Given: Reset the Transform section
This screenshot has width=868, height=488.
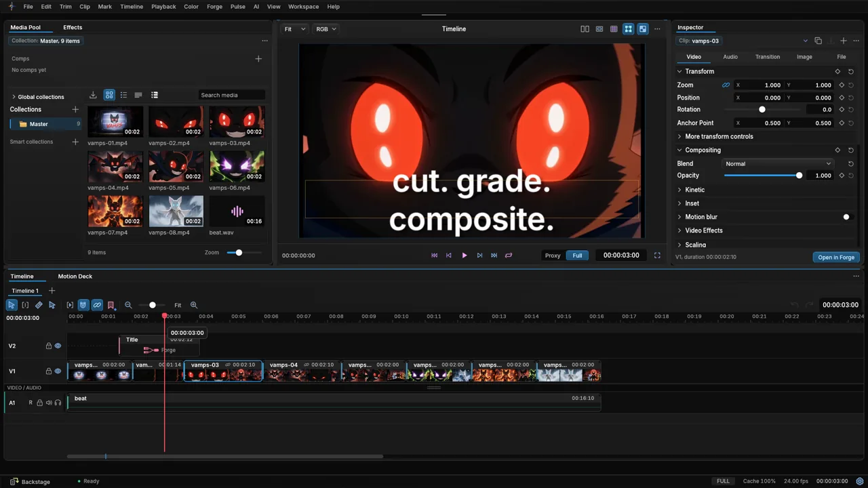Looking at the screenshot, I should coord(851,71).
